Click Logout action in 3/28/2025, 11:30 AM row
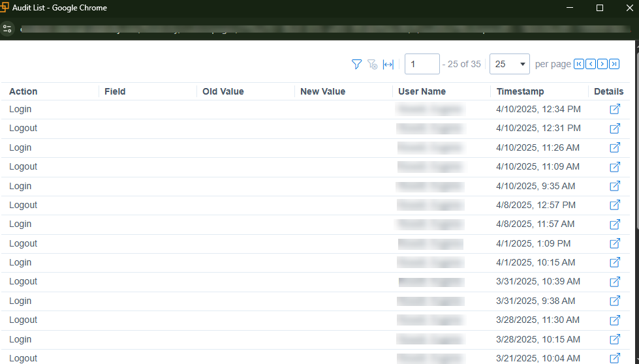 click(x=23, y=320)
